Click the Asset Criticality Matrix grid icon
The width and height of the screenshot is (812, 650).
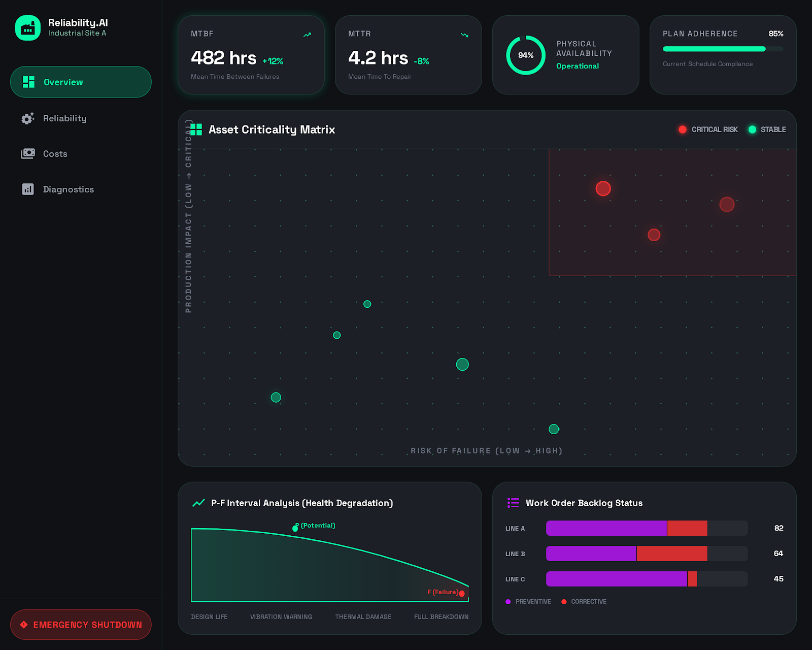click(196, 129)
